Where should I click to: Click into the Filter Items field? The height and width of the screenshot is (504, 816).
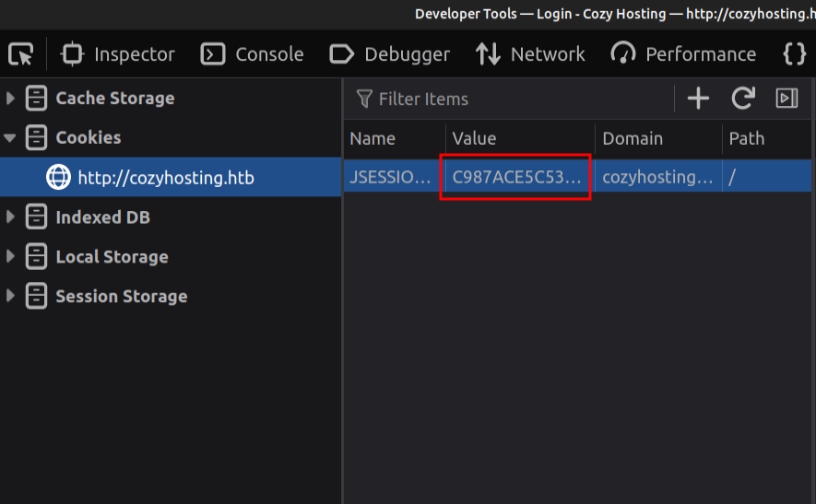point(507,99)
